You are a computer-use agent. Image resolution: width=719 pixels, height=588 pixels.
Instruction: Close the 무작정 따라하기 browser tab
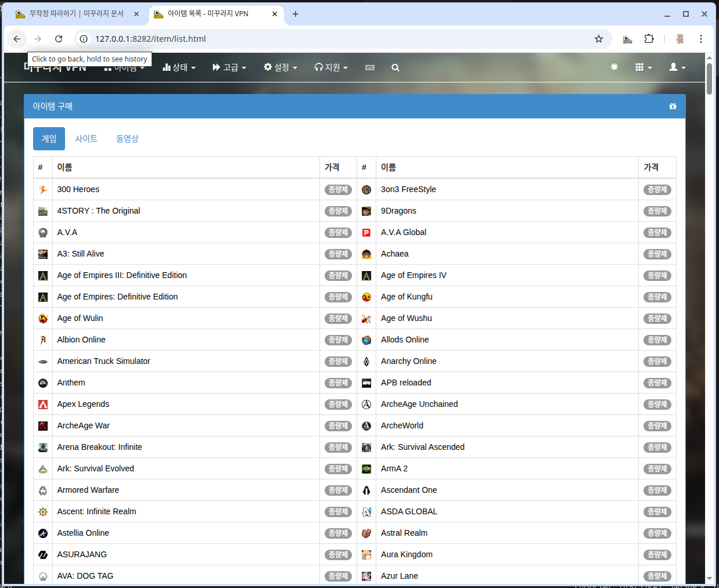click(x=136, y=14)
